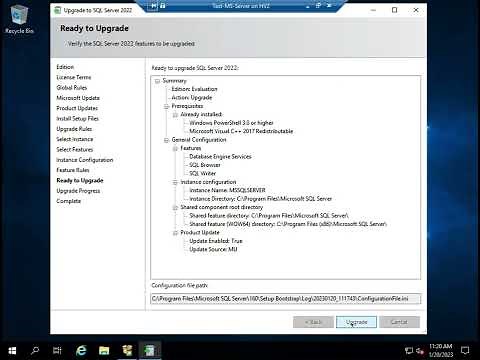Click the Upgrade button

[356, 322]
